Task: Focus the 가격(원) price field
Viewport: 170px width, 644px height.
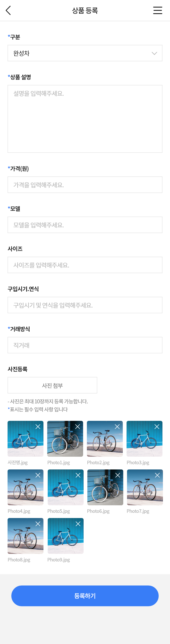Action: [85, 185]
